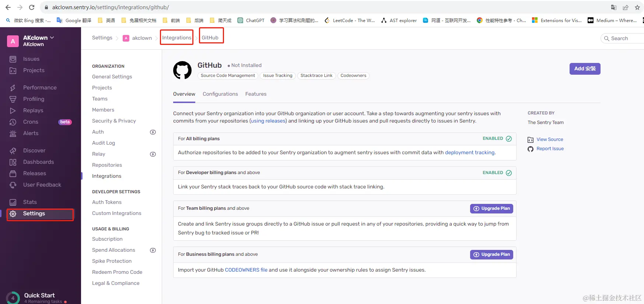The image size is (644, 304).
Task: Click the upgrade icon beside Relay
Action: point(153,154)
